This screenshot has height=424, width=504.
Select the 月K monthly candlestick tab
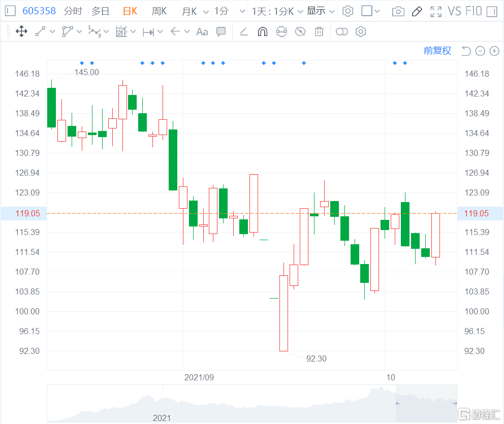190,11
